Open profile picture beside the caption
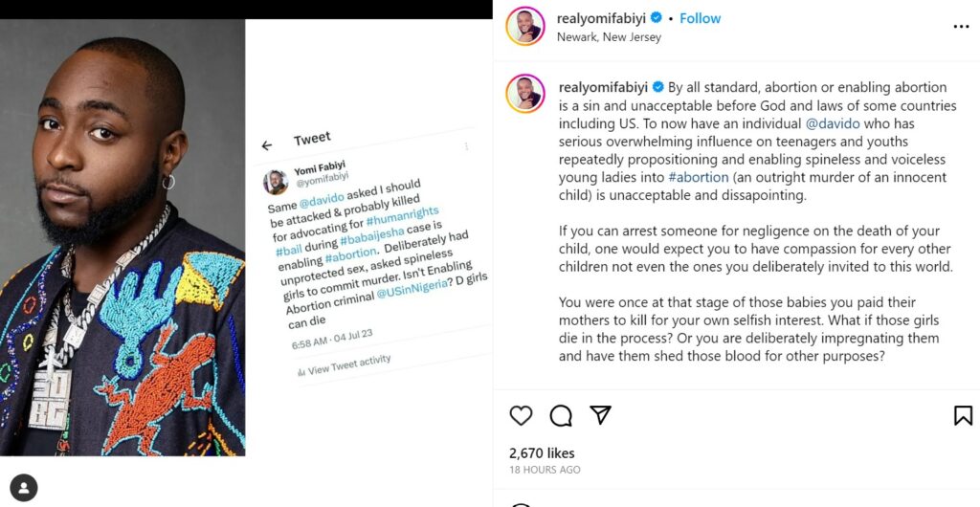 click(524, 94)
